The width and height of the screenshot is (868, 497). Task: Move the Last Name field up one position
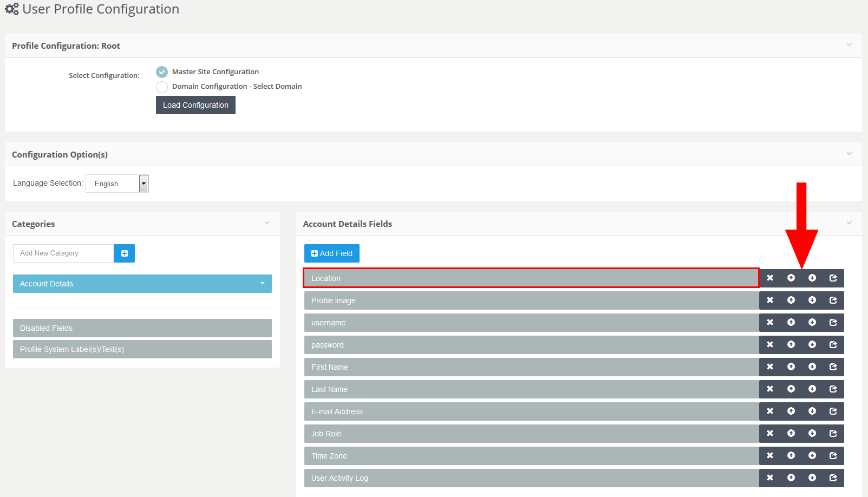pyautogui.click(x=791, y=389)
